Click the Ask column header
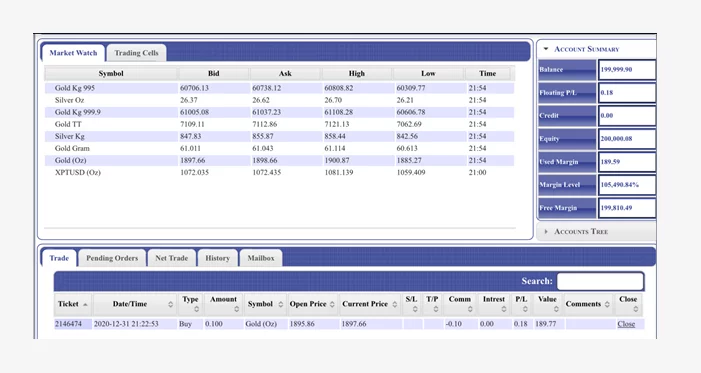 (x=285, y=73)
